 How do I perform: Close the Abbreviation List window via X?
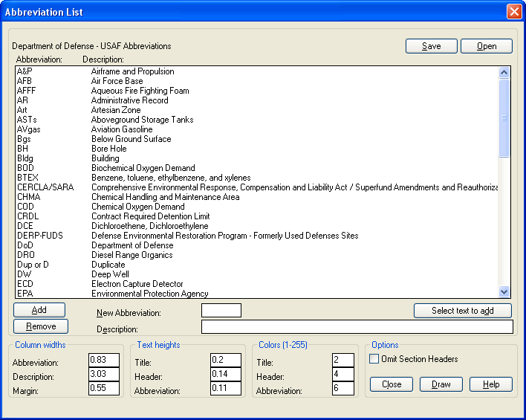[x=514, y=12]
